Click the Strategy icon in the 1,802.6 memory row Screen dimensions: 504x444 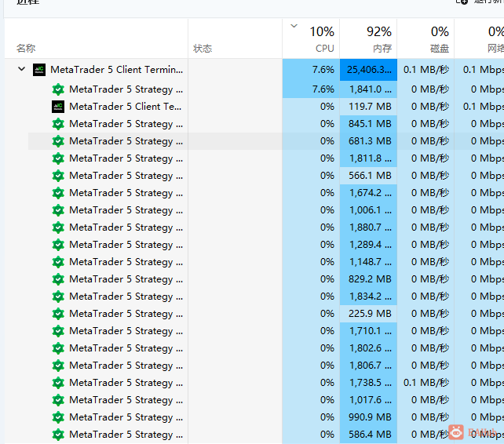58,348
